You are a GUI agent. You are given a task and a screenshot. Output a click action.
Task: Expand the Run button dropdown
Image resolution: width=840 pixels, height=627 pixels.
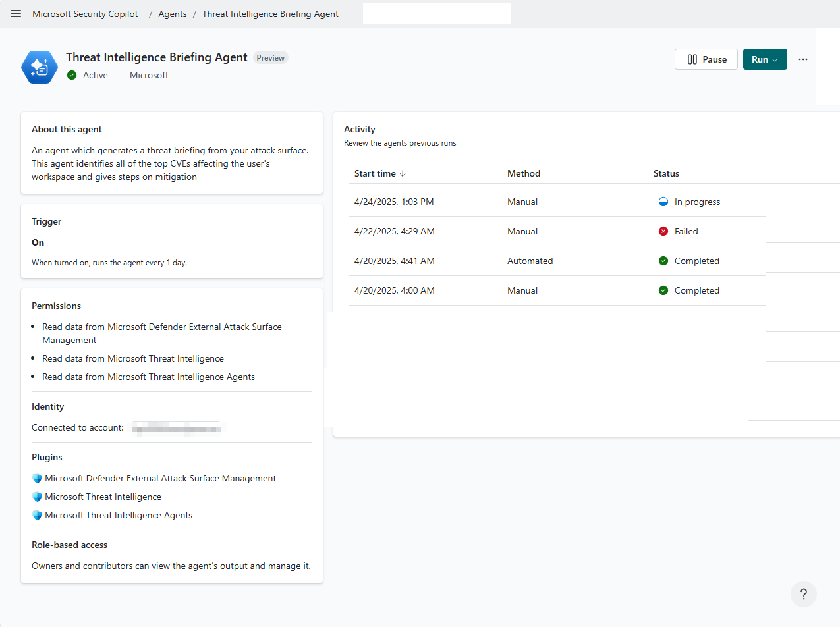tap(775, 59)
